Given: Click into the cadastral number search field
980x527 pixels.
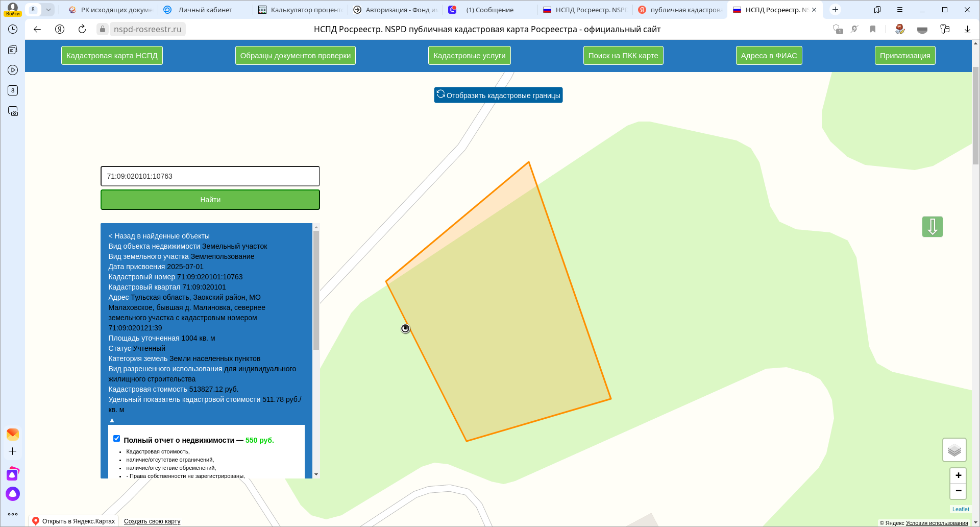Looking at the screenshot, I should pos(210,176).
